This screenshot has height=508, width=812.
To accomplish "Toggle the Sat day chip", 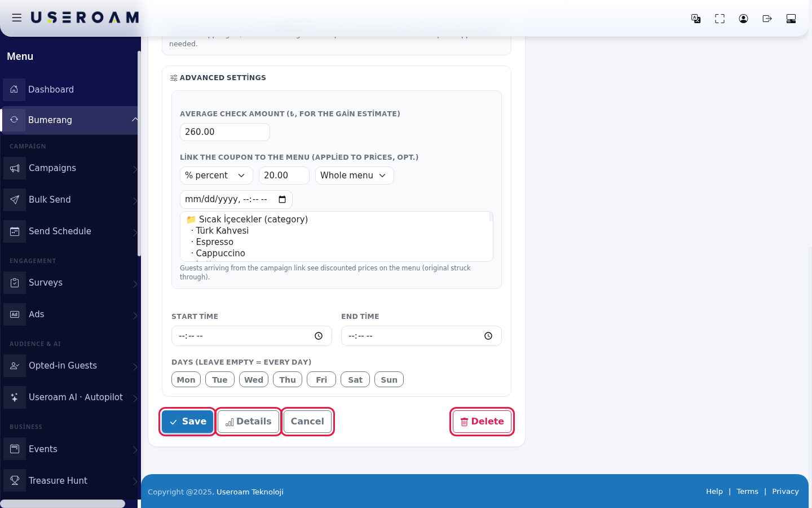I will [x=355, y=380].
